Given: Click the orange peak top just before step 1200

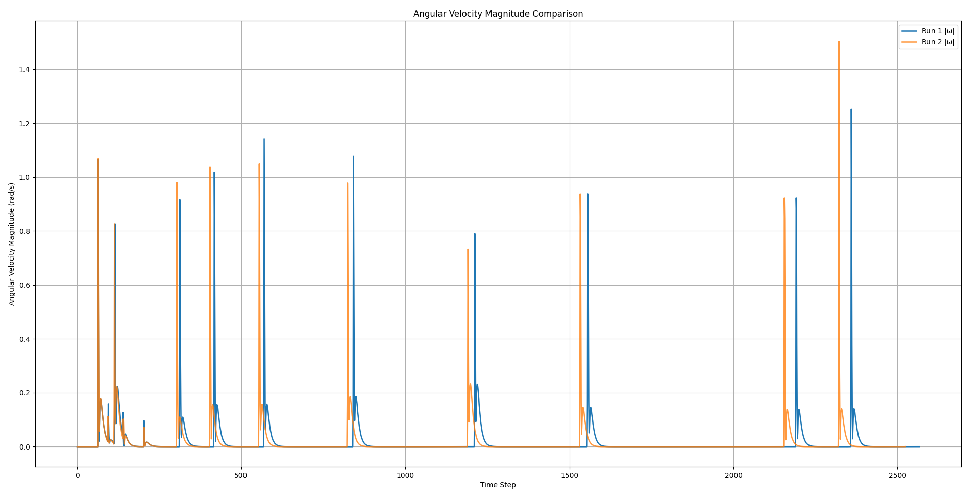Looking at the screenshot, I should pos(468,250).
